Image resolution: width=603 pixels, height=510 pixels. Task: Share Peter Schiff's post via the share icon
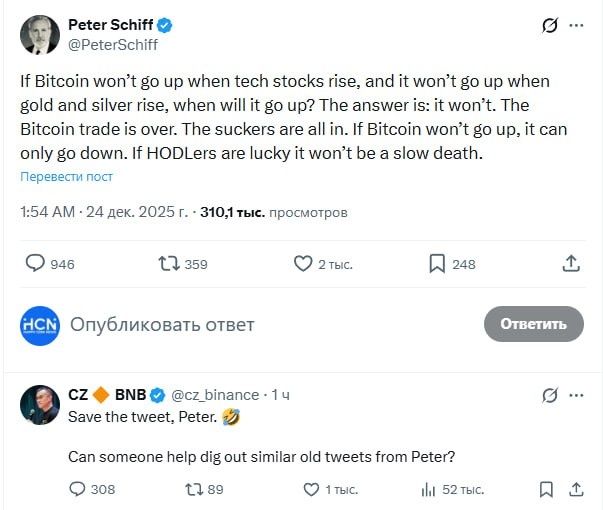571,263
